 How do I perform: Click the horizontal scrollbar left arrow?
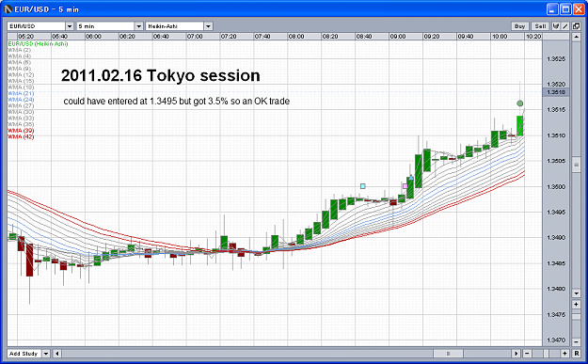[x=57, y=354]
